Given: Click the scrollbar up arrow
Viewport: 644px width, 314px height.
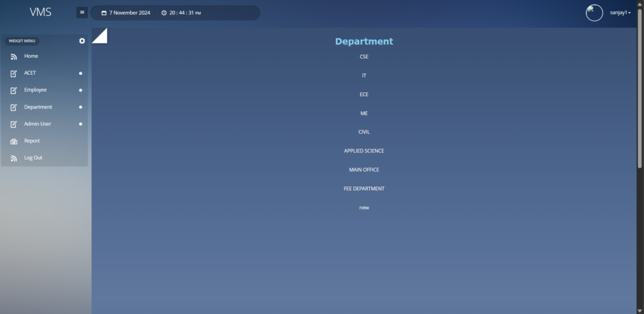Looking at the screenshot, I should click(x=640, y=3).
